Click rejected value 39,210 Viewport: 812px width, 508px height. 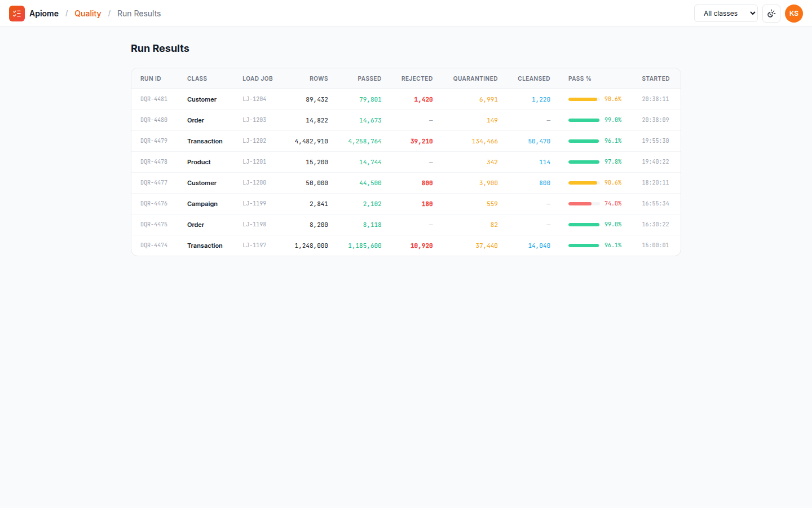[422, 141]
